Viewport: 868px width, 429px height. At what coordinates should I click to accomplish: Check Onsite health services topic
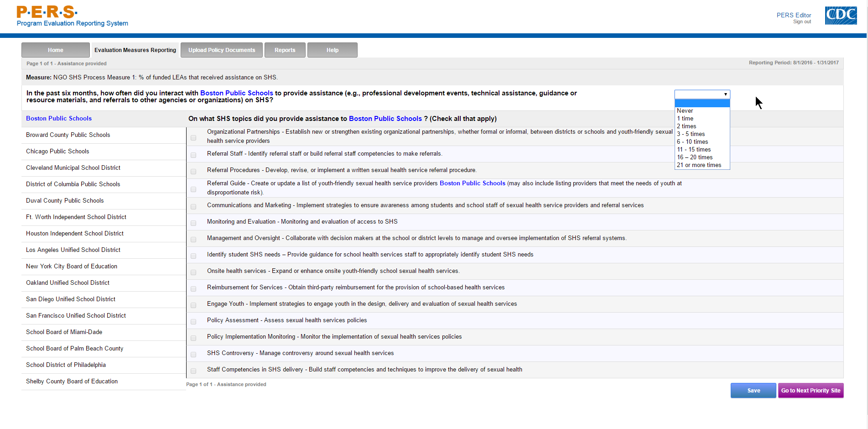[x=193, y=272]
